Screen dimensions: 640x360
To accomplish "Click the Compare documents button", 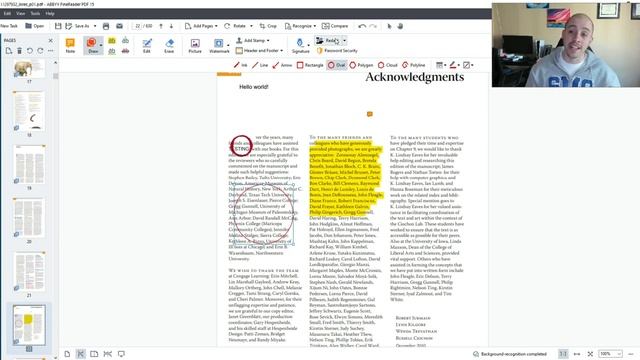I will pyautogui.click(x=335, y=26).
